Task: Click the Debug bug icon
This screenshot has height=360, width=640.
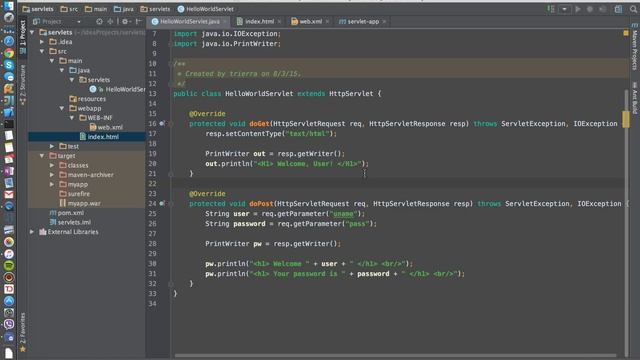Action: click(590, 9)
